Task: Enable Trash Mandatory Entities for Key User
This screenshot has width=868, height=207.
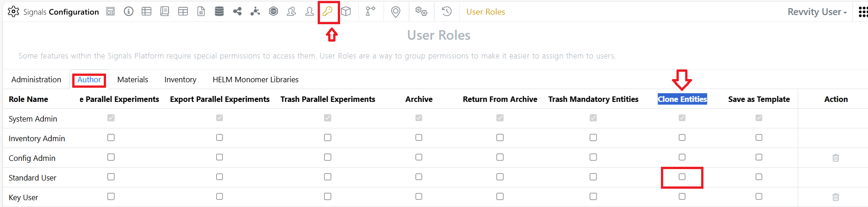Action: pos(593,196)
